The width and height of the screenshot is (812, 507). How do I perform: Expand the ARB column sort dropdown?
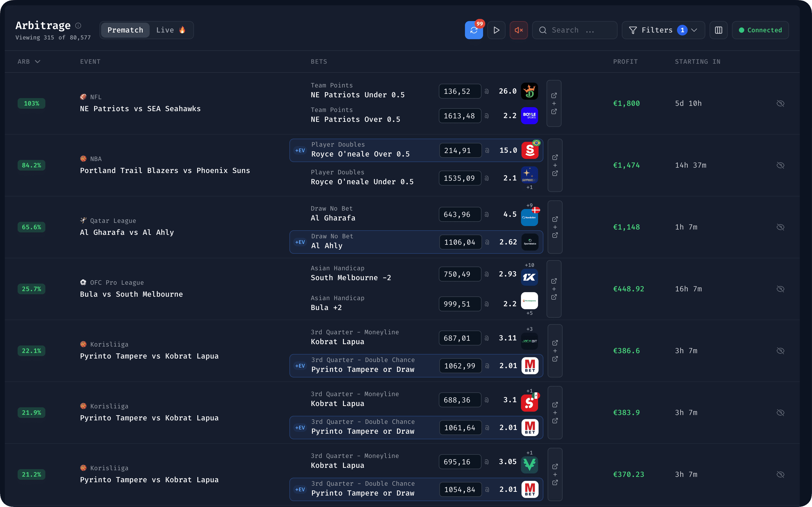(x=38, y=61)
